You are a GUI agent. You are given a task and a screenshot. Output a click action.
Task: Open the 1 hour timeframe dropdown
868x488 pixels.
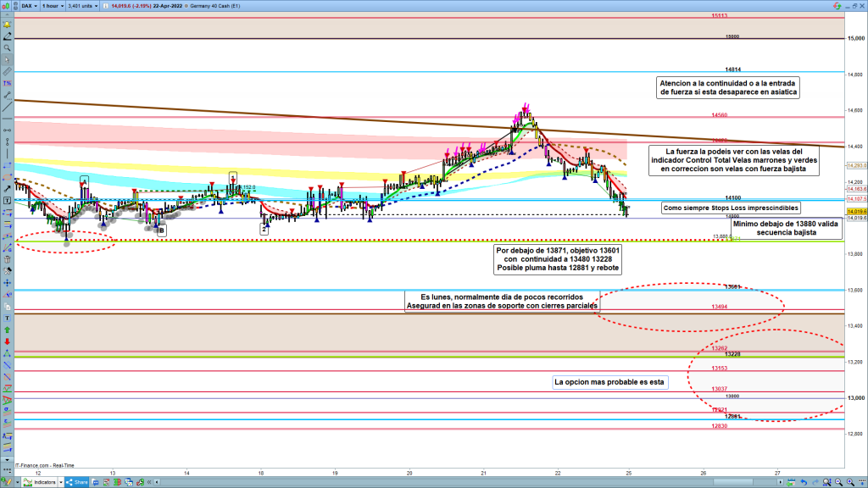pos(55,5)
